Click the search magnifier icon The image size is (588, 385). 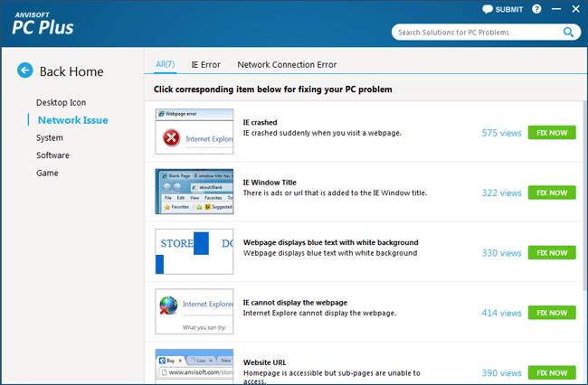(x=568, y=33)
